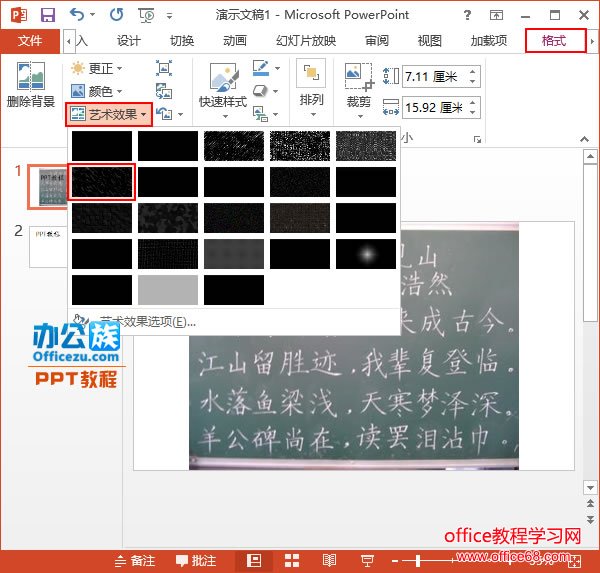The width and height of the screenshot is (600, 573).
Task: Choose the glow-spot artistic effect thumbnail
Action: click(x=366, y=254)
